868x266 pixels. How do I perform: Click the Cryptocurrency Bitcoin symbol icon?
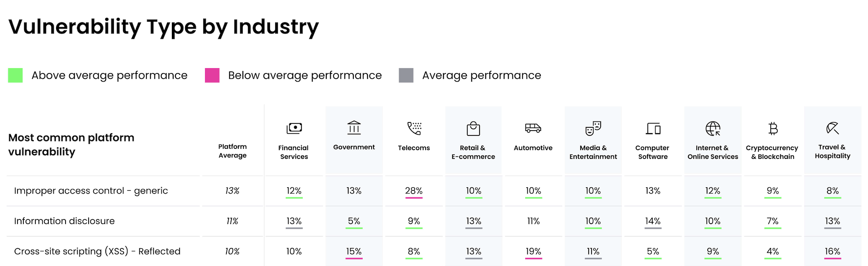click(773, 129)
